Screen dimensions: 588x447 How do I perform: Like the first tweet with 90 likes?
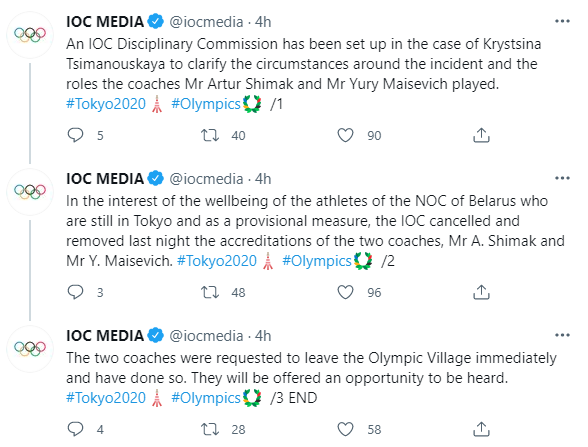click(345, 135)
